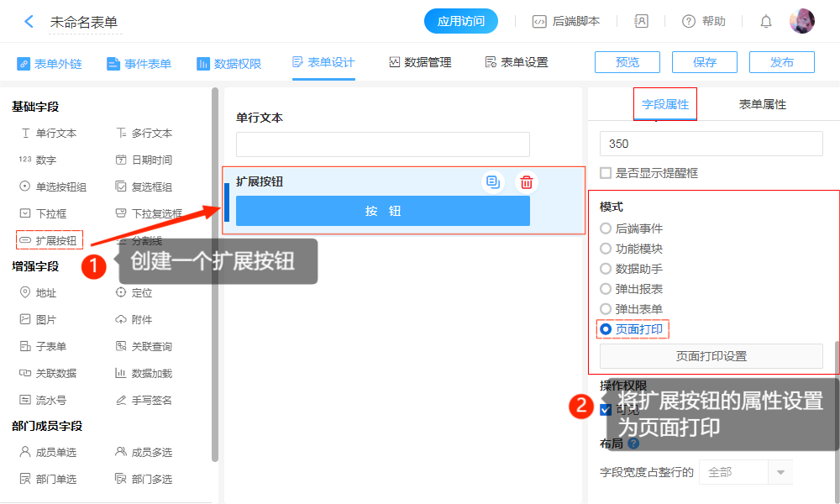Go to the 数据管理 tab
840x504 pixels.
(x=420, y=63)
